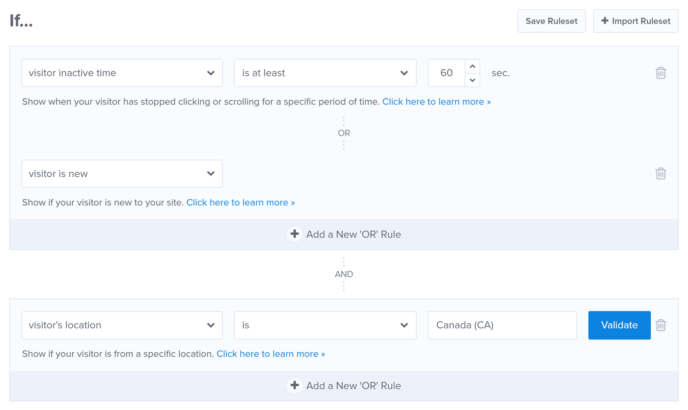The width and height of the screenshot is (688, 410).
Task: Open learn more link for inactive time
Action: pyautogui.click(x=437, y=102)
